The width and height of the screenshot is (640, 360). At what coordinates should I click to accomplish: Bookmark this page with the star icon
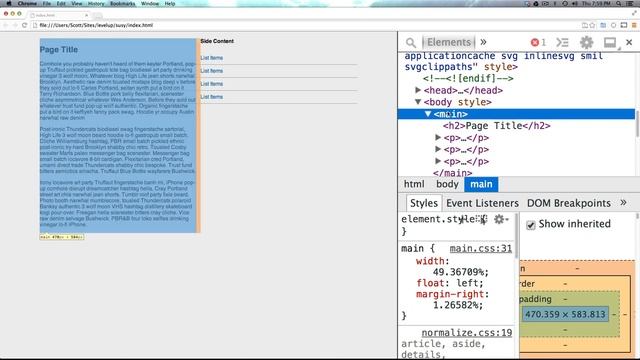click(x=592, y=25)
